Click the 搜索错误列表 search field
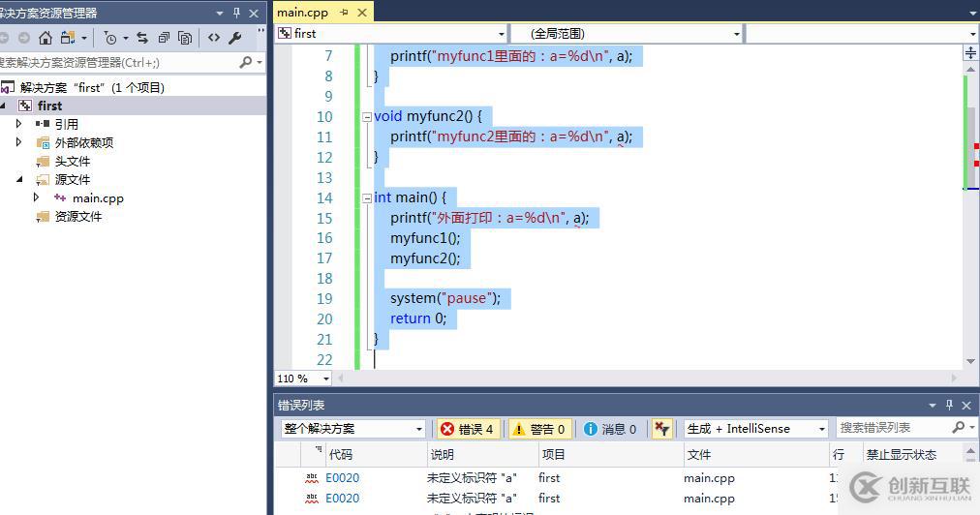The height and width of the screenshot is (515, 980). click(x=894, y=428)
